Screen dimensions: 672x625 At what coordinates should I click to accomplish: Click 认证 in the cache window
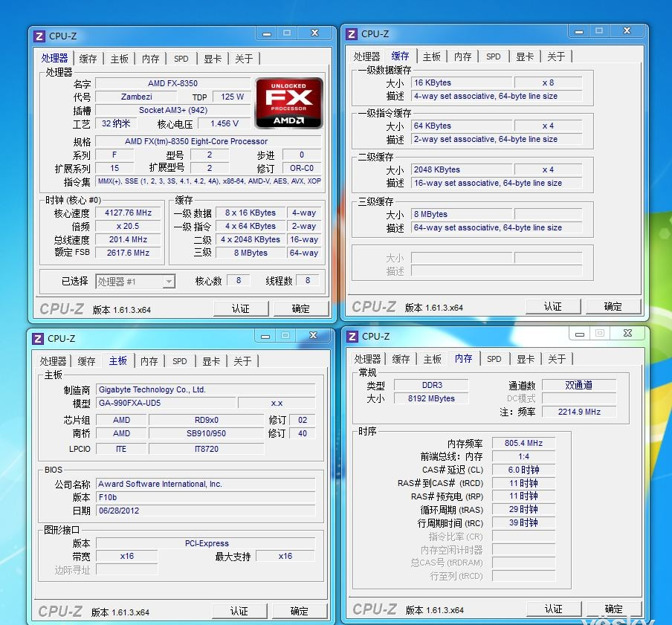pyautogui.click(x=554, y=306)
